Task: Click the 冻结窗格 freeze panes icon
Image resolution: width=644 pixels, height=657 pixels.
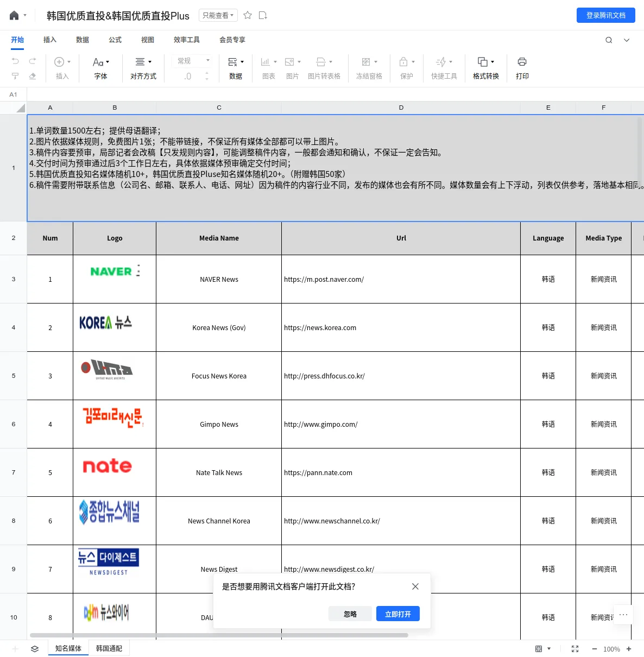Action: tap(366, 62)
